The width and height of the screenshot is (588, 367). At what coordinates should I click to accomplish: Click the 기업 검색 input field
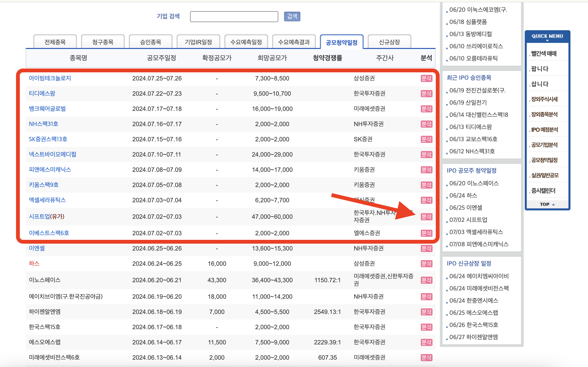tap(234, 16)
